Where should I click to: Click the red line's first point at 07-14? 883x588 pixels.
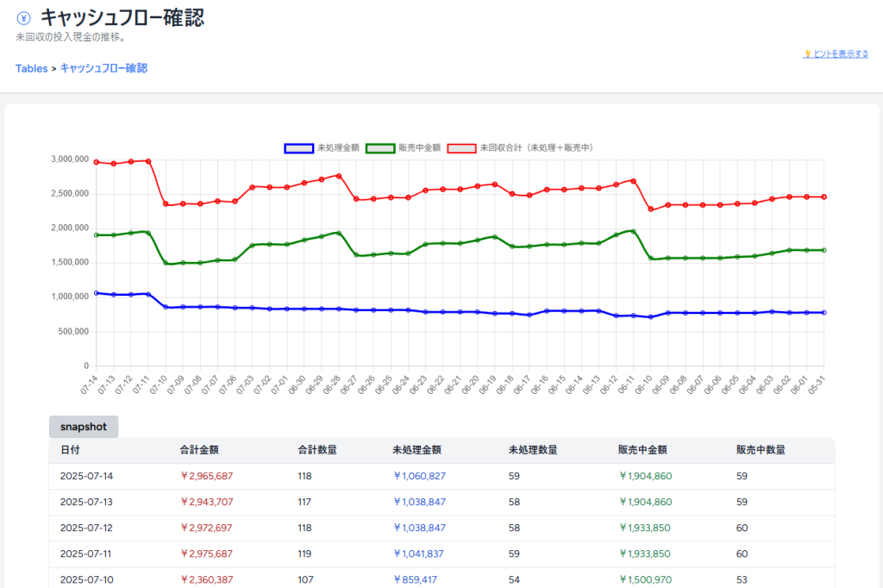coord(96,161)
